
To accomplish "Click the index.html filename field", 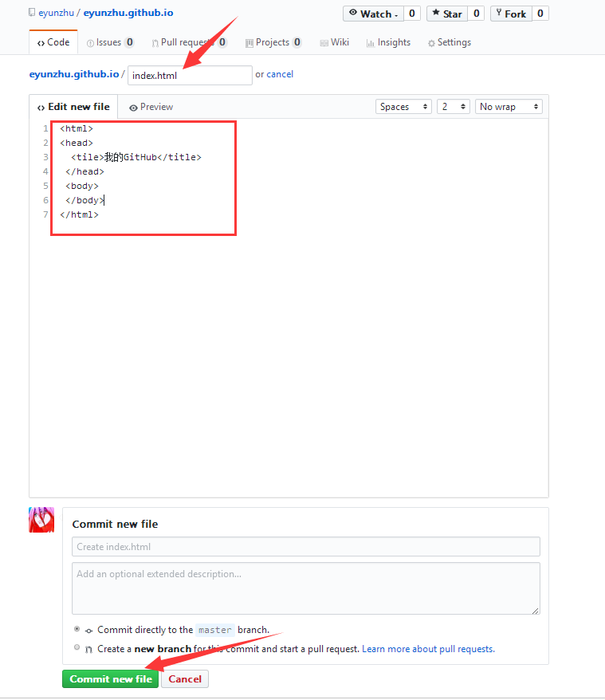I will [x=190, y=76].
